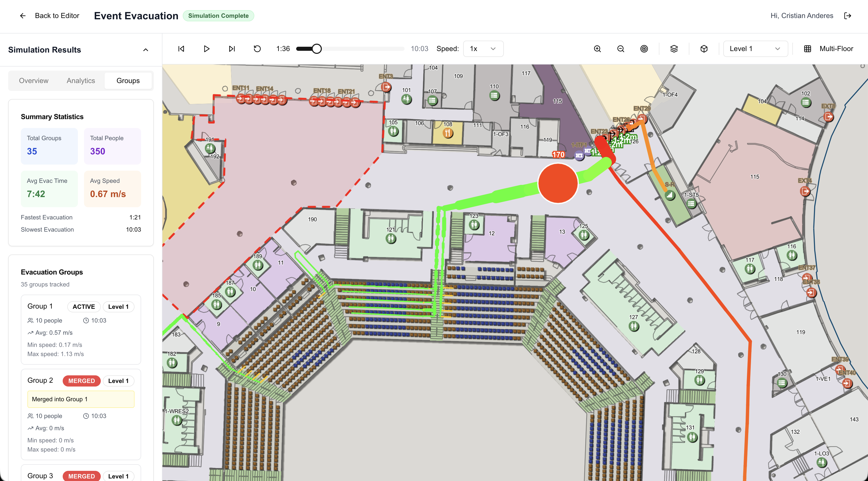Click the Avg Speed 0.67 m/s card

[112, 189]
